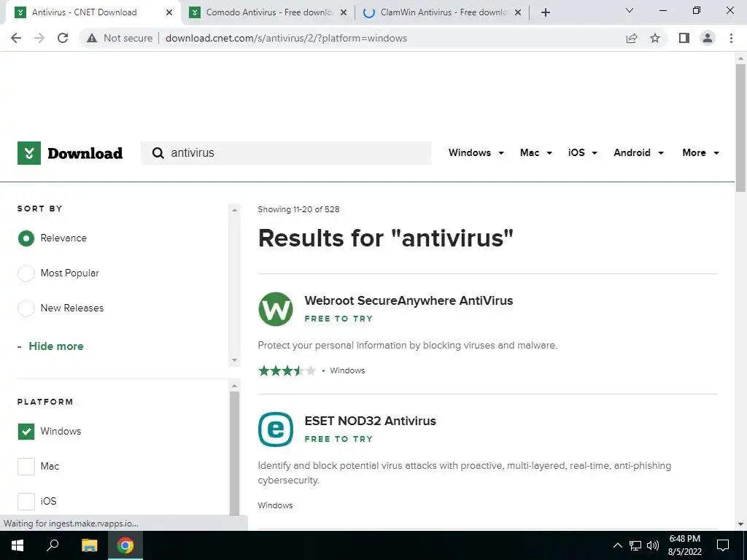Select New Releases sort option
The image size is (747, 560).
[x=26, y=308]
